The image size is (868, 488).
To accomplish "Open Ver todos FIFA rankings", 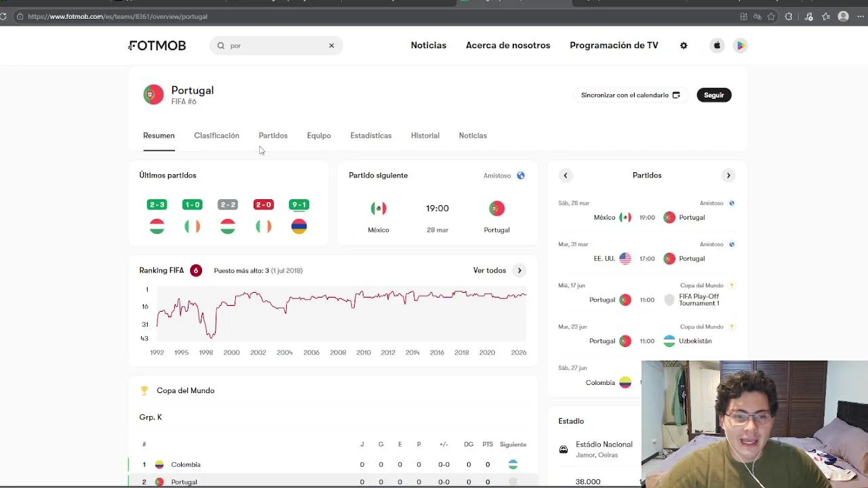I will click(x=490, y=270).
